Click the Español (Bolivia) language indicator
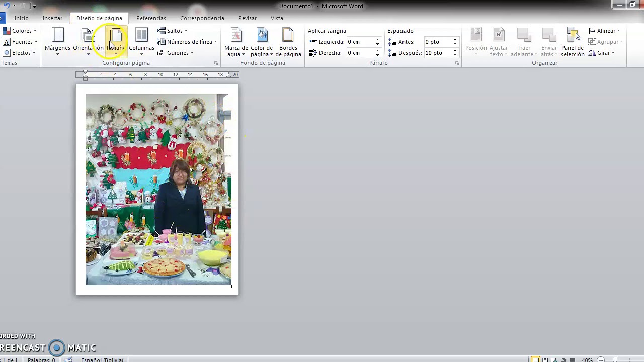Image resolution: width=644 pixels, height=362 pixels. [x=102, y=360]
